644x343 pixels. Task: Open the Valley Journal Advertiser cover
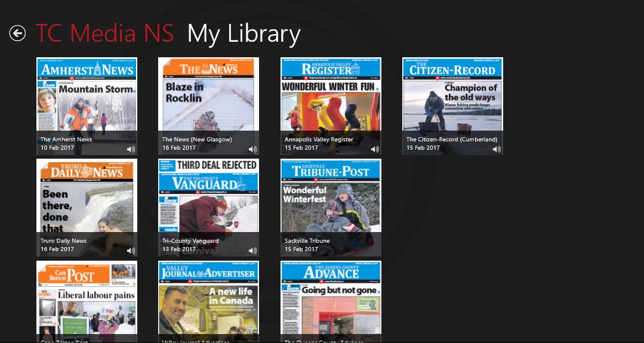(x=209, y=302)
